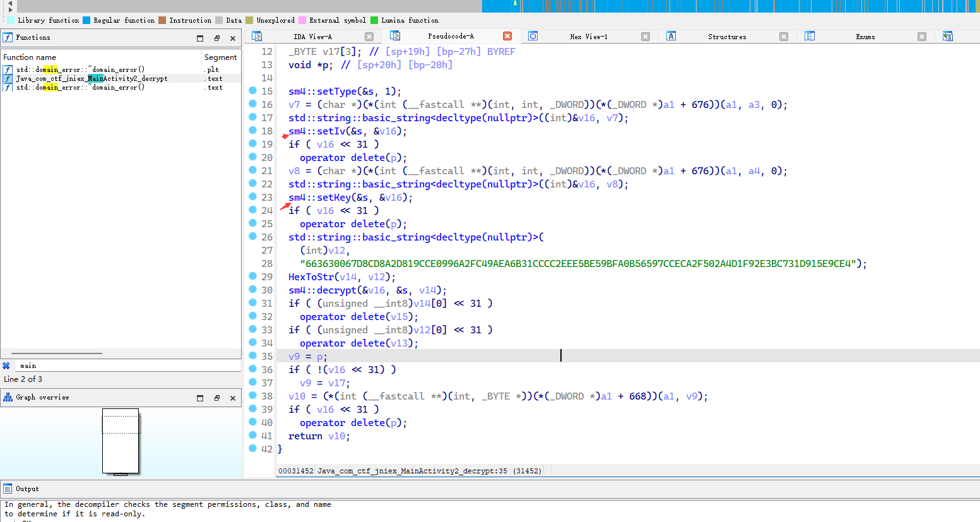Switch to the Structures tab

point(727,37)
